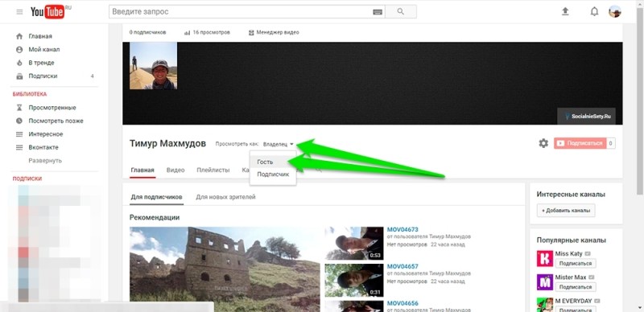Select the Для подписчиков tab
This screenshot has width=644, height=312.
[x=156, y=197]
